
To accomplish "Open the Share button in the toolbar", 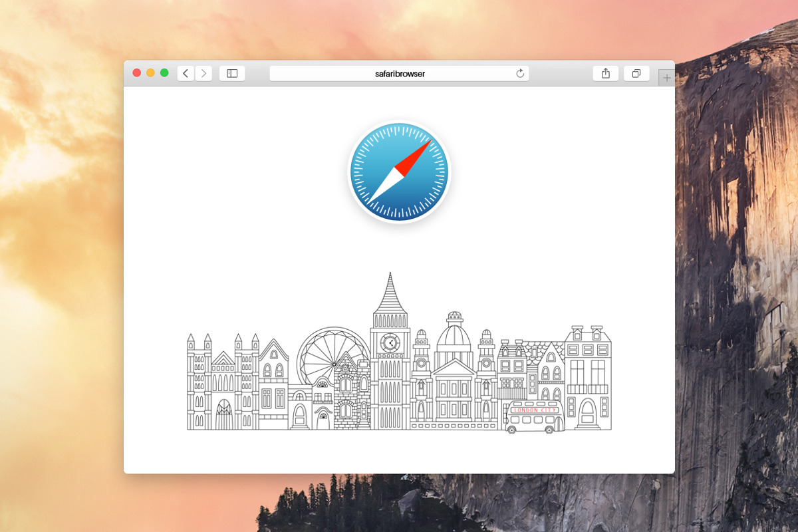I will pyautogui.click(x=605, y=73).
